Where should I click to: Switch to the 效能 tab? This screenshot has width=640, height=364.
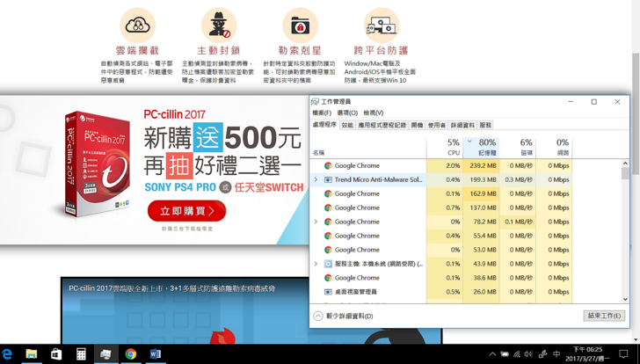pyautogui.click(x=347, y=126)
